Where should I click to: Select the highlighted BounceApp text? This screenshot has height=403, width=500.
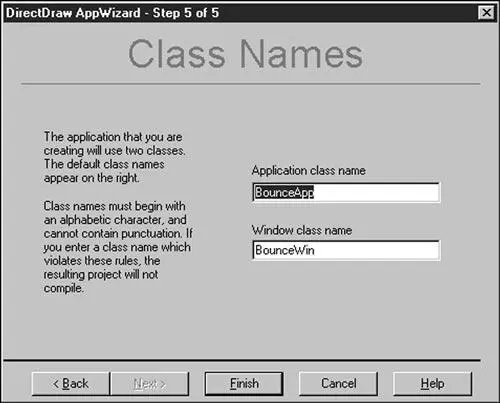coord(284,192)
